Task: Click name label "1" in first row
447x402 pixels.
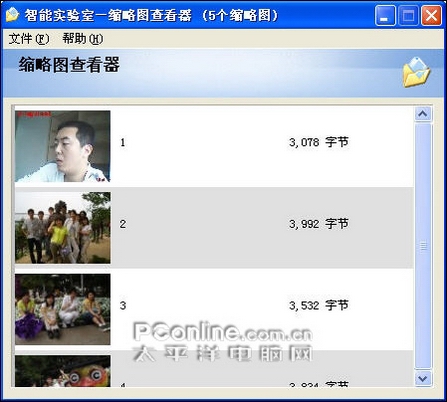Action: pyautogui.click(x=123, y=143)
